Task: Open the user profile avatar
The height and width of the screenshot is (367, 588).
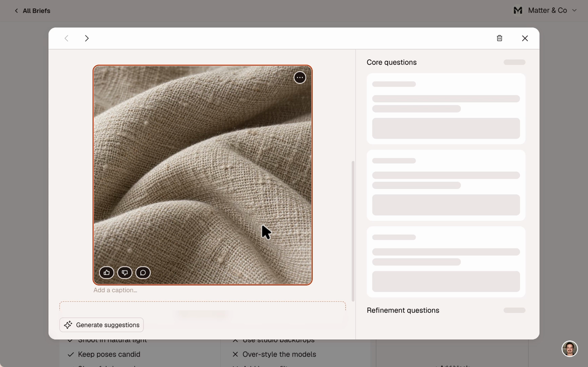Action: click(570, 349)
